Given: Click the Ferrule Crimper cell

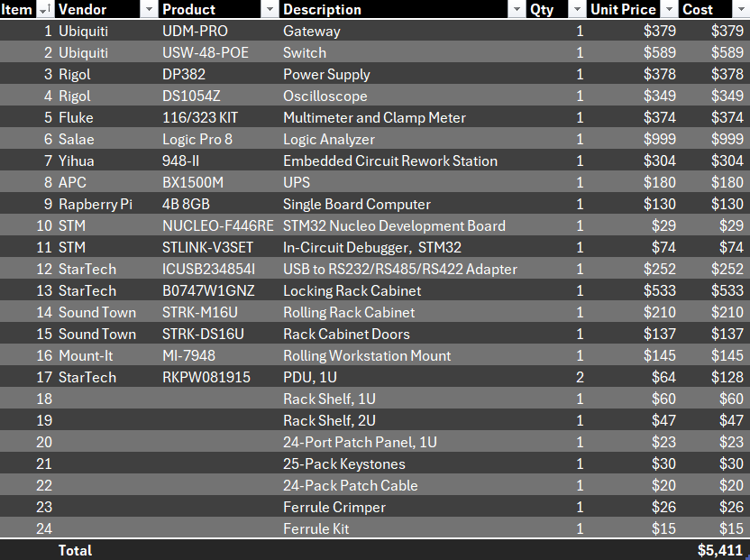Looking at the screenshot, I should coord(403,508).
